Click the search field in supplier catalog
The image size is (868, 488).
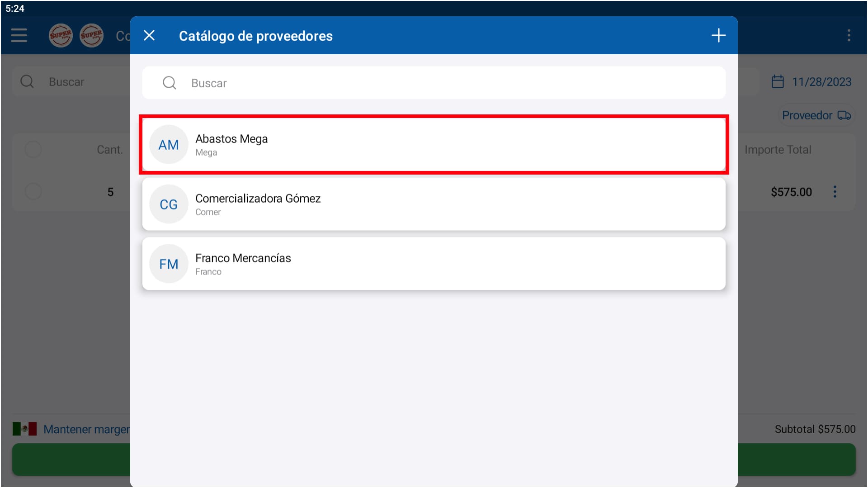tap(434, 83)
